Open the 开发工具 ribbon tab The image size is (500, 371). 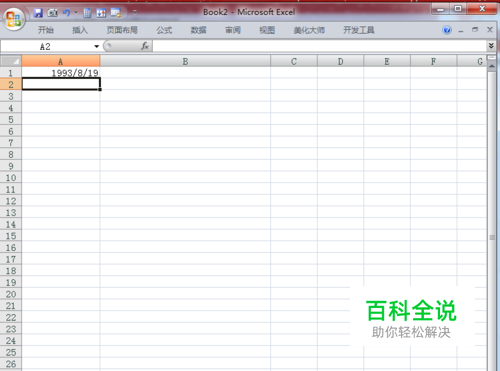coord(359,30)
